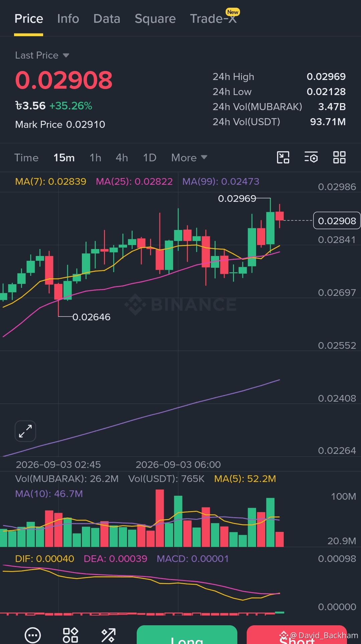Expand chart to fullscreen with arrows icon
Image resolution: width=361 pixels, height=644 pixels.
pos(25,431)
